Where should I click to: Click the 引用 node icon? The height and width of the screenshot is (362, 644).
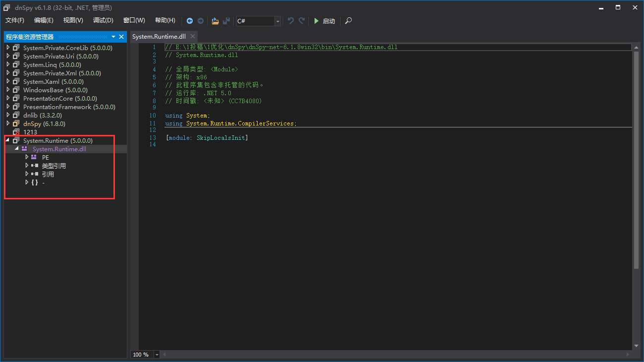[34, 174]
